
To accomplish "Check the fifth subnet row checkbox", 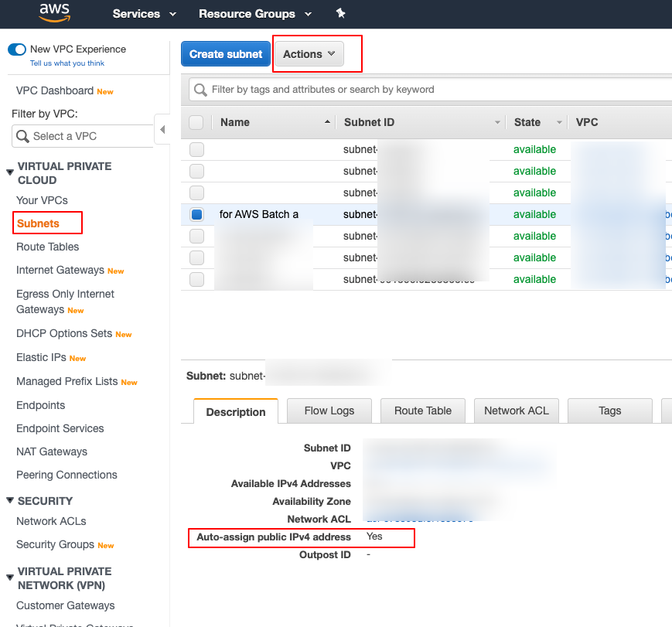I will (196, 236).
